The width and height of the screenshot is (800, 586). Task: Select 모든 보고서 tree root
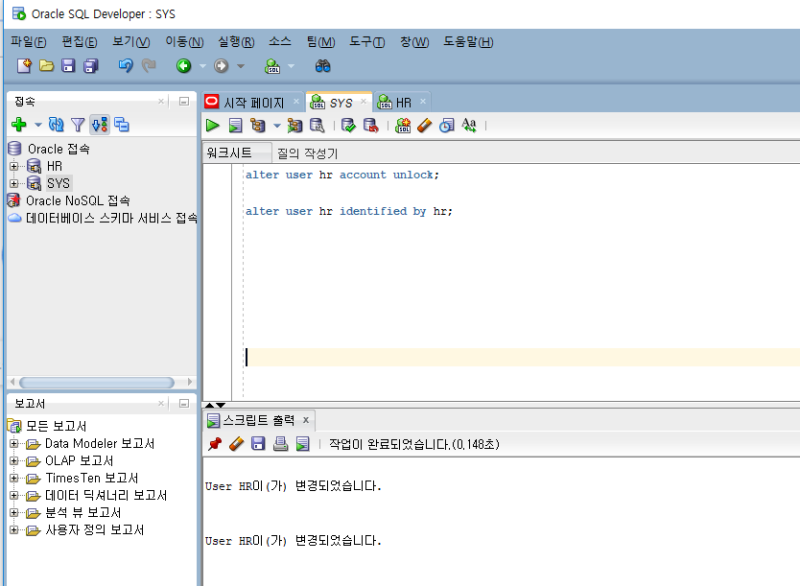pos(56,426)
